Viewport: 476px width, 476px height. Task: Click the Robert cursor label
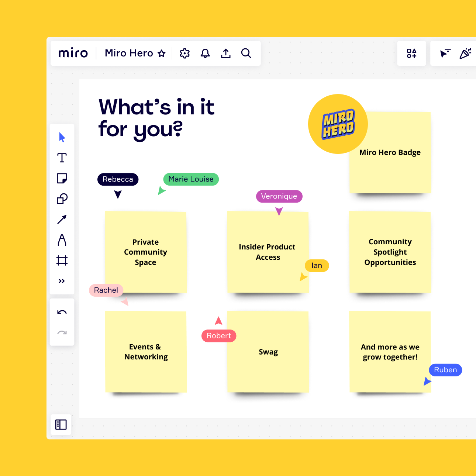click(219, 336)
